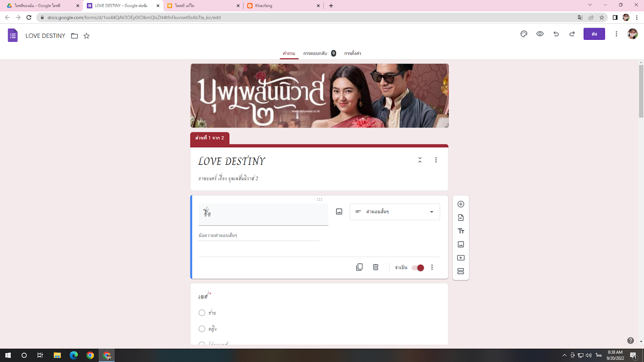
Task: Add title and description from sidebar
Action: pos(461,231)
